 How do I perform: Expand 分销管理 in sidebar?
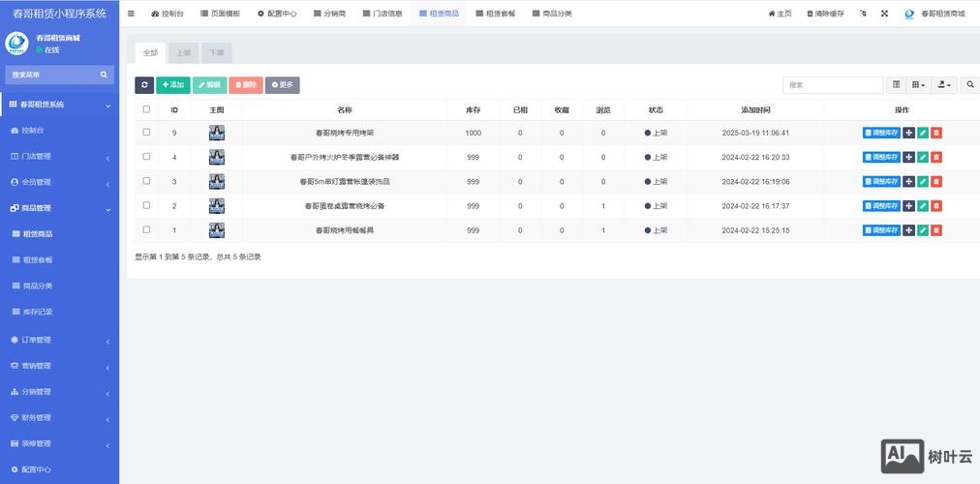59,392
